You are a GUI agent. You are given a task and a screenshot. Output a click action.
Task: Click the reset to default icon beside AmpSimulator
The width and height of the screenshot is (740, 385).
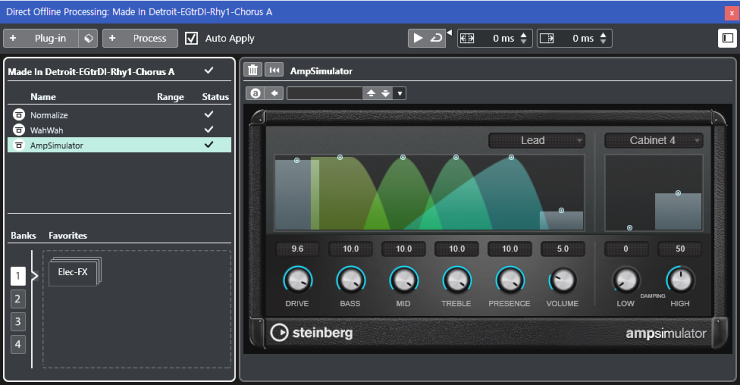point(274,70)
